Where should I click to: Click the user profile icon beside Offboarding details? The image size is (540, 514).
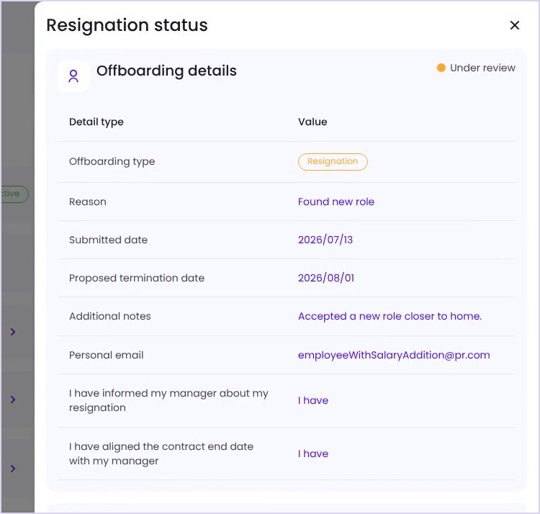click(x=73, y=76)
